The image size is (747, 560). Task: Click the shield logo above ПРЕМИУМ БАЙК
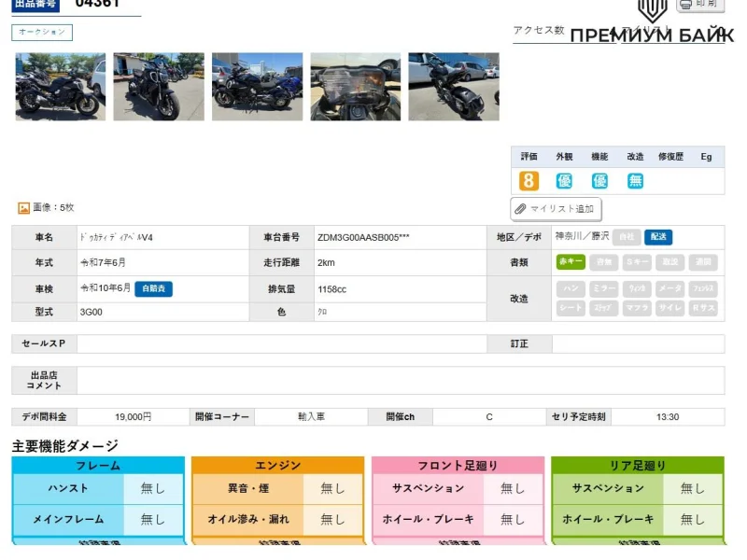(652, 9)
